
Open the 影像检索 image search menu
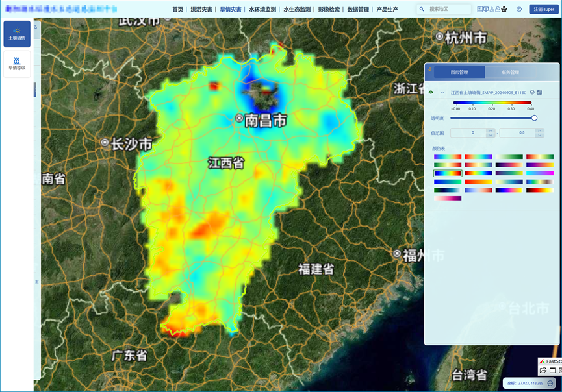pos(329,10)
